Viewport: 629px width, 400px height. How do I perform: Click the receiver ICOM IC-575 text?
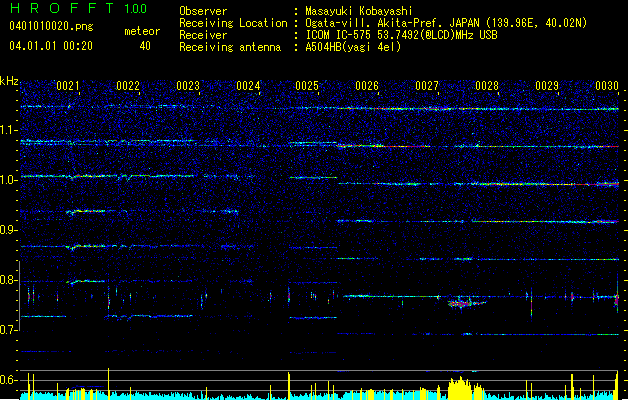tap(401, 35)
